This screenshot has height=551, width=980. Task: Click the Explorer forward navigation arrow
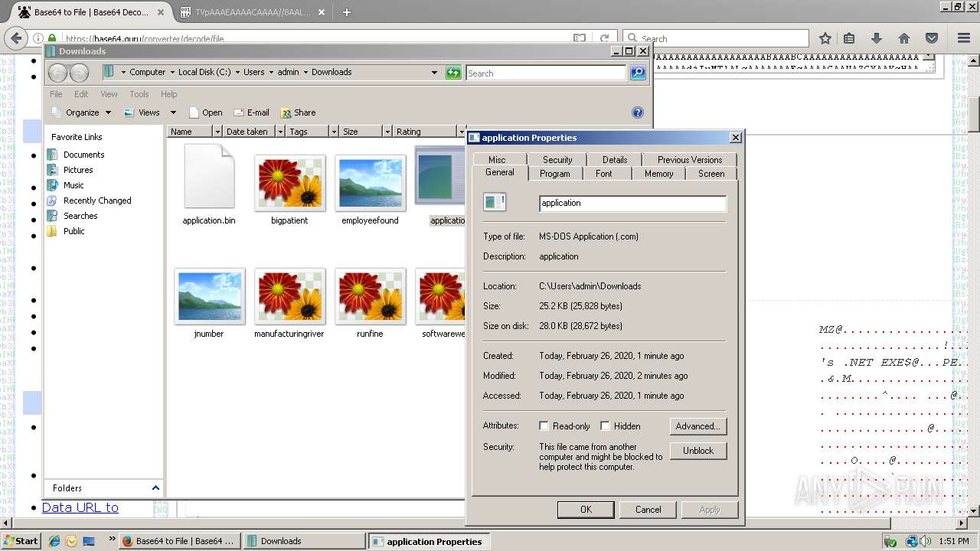[79, 73]
